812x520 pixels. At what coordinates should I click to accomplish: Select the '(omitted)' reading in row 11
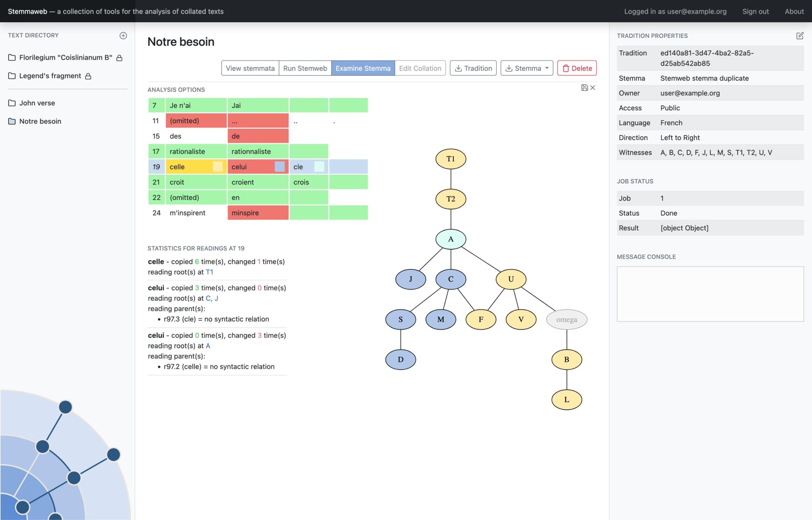tap(196, 120)
